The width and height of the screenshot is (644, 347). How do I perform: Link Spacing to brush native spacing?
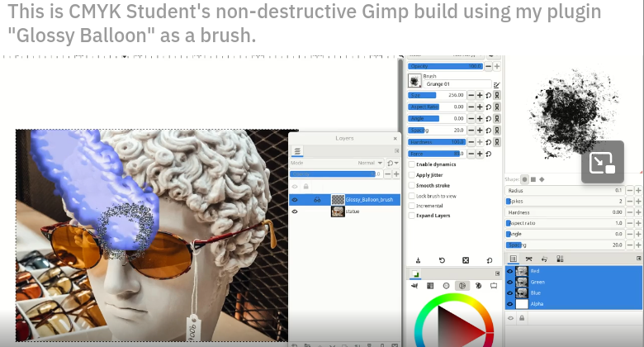(x=496, y=131)
